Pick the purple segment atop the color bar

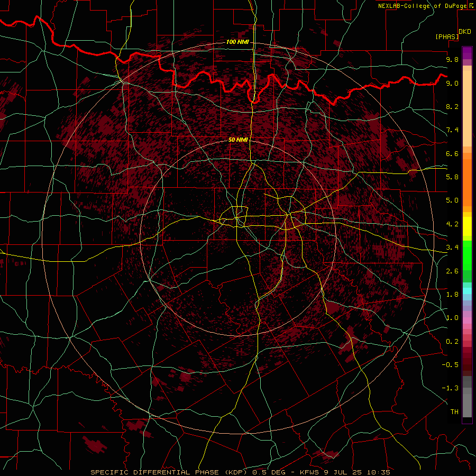(x=467, y=53)
